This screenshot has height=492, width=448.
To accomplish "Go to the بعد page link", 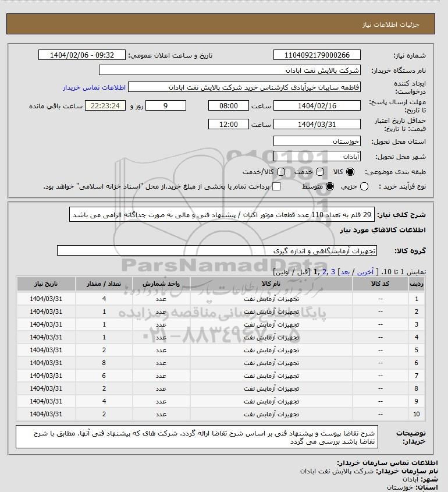I will [x=345, y=272].
